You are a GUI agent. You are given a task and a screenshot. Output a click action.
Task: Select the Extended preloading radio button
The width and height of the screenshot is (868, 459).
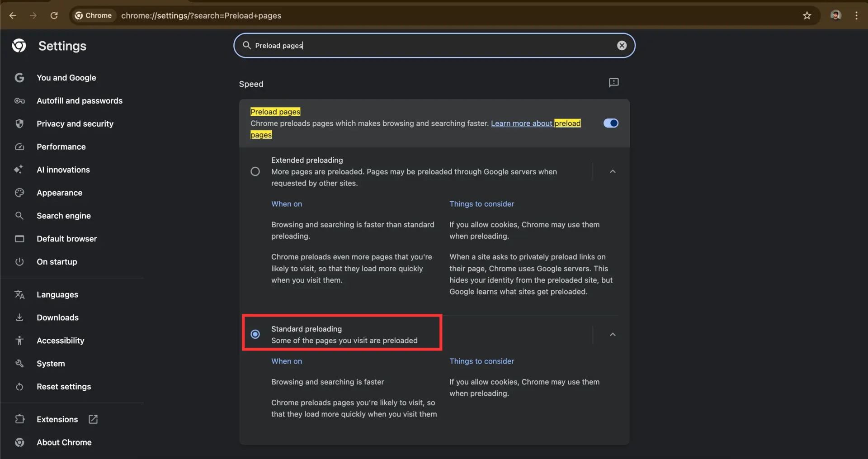click(255, 171)
